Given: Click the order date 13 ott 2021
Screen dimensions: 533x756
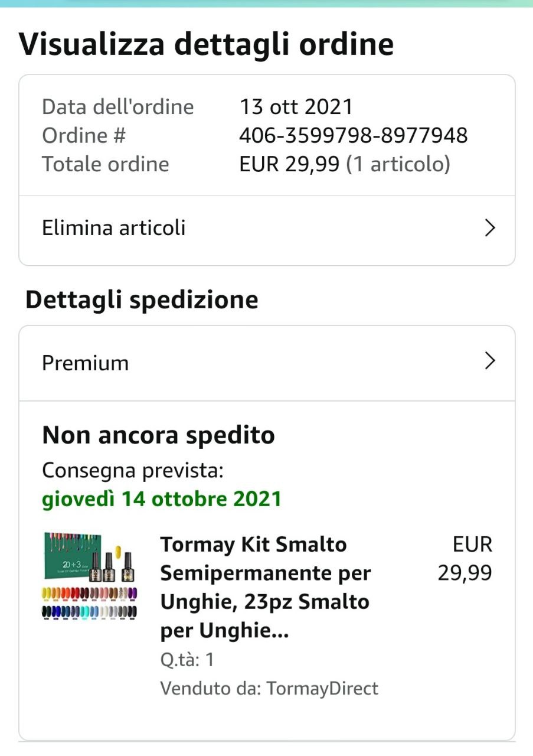Looking at the screenshot, I should click(x=296, y=107).
